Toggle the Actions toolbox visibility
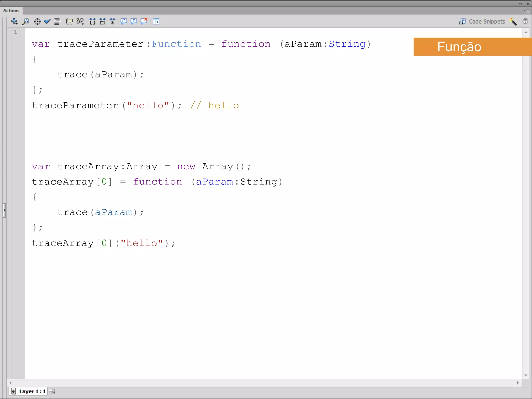The height and width of the screenshot is (399, 532). pyautogui.click(x=156, y=21)
